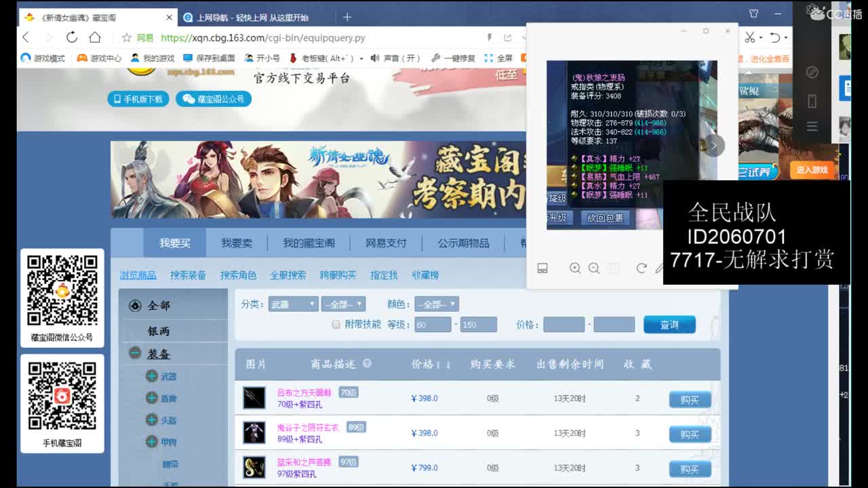Click the 指定我 link
868x488 pixels.
point(384,275)
